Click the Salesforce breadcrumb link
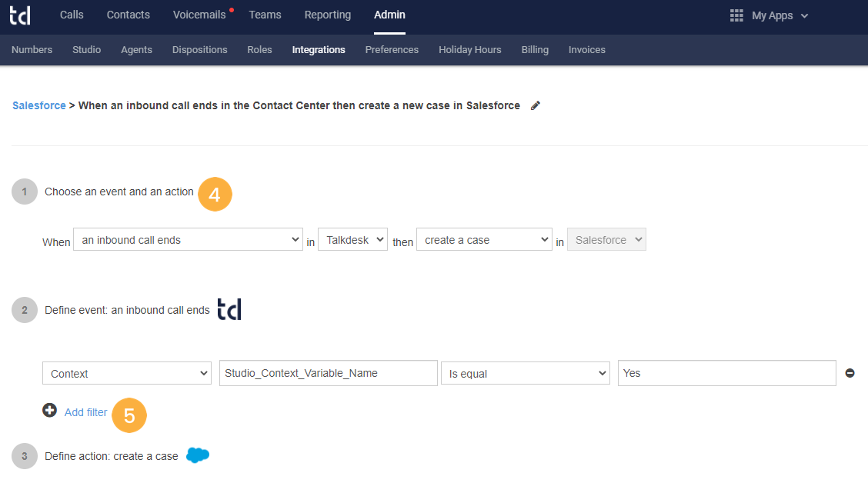The width and height of the screenshot is (868, 493). pos(39,105)
